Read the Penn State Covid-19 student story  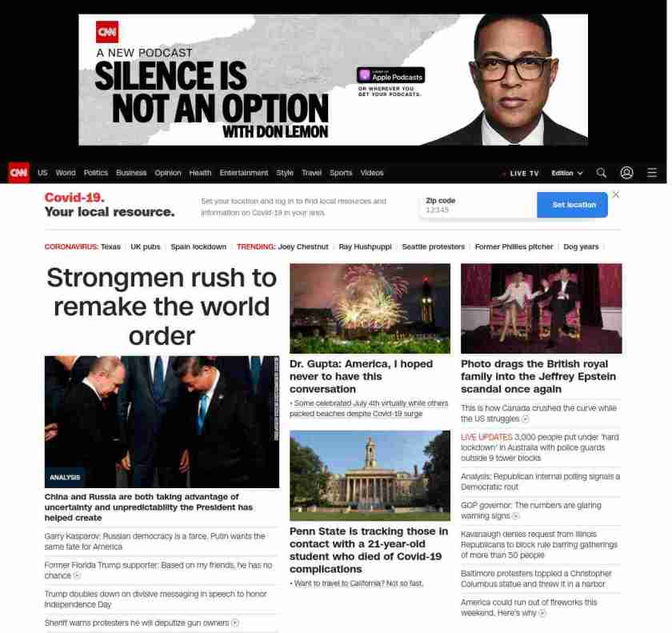(369, 550)
